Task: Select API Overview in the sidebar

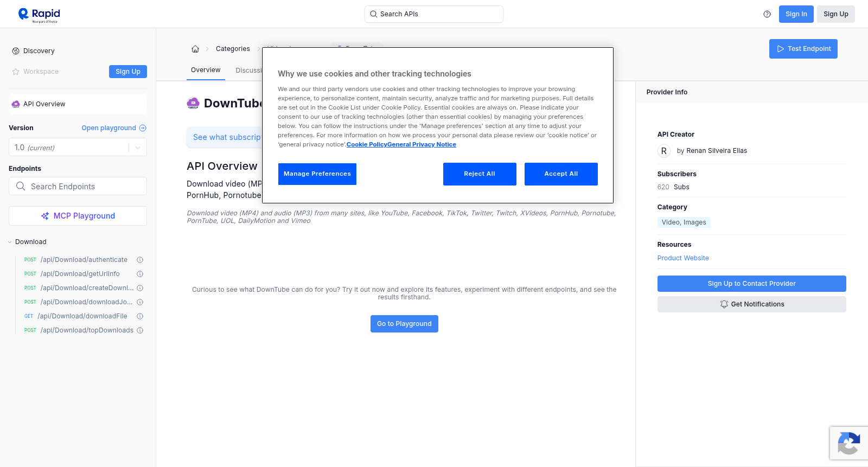Action: 78,104
